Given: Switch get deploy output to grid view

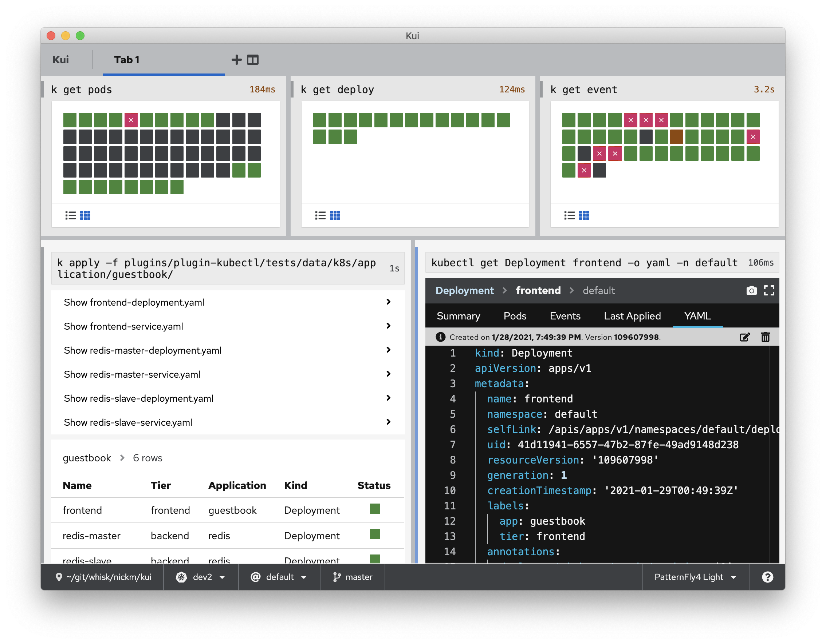Looking at the screenshot, I should [335, 215].
